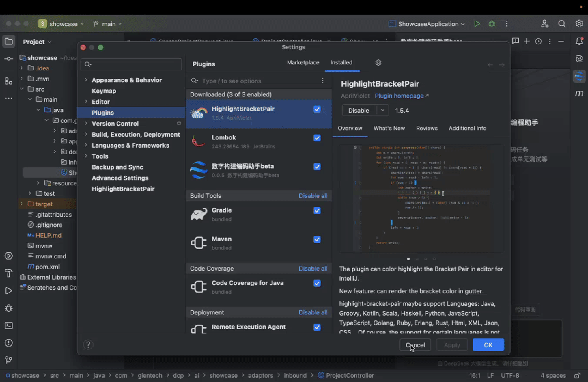
Task: Switch to the Installed plugins tab
Action: [341, 62]
